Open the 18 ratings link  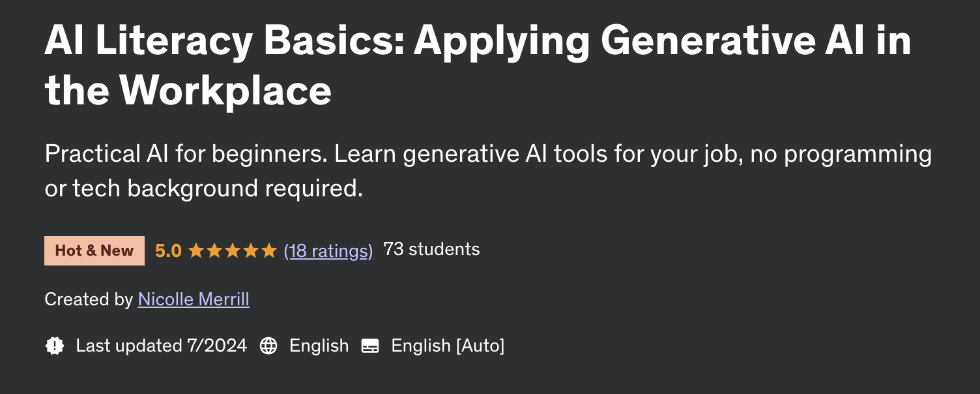328,250
